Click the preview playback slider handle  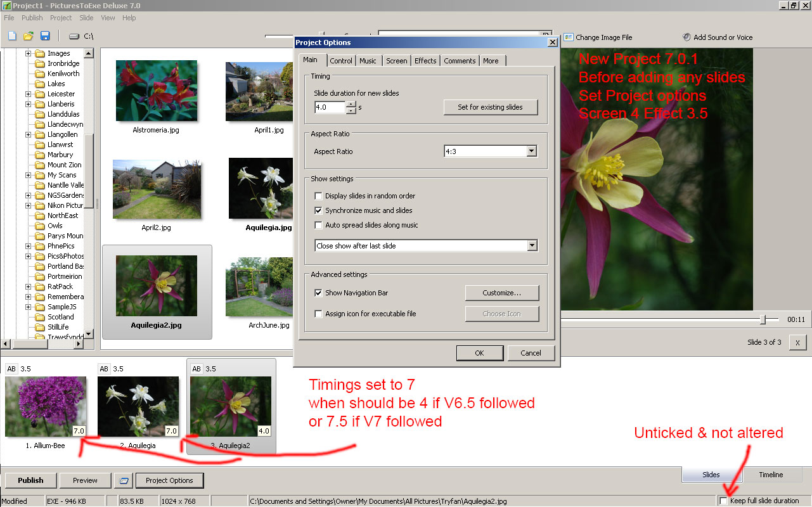tap(763, 320)
